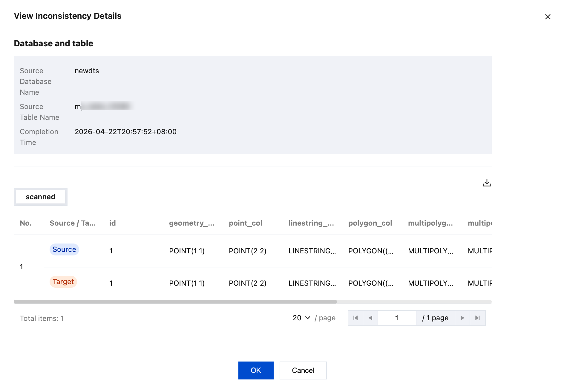Click the point_col column header

click(246, 223)
